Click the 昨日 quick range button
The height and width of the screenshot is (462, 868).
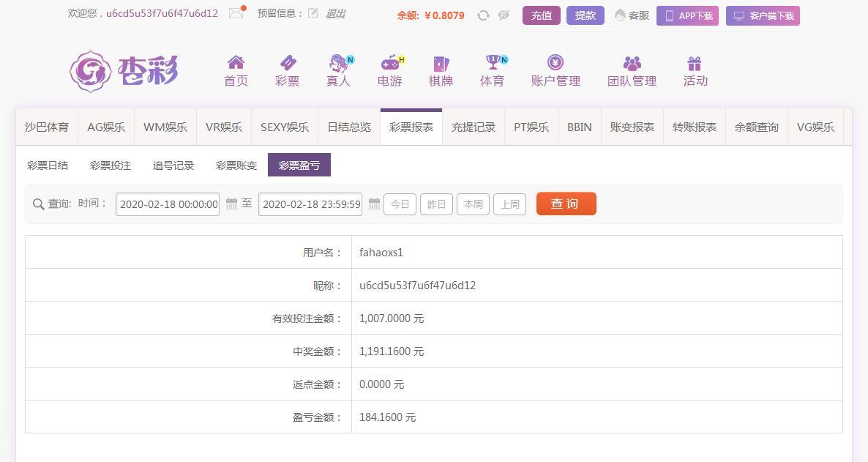click(436, 204)
